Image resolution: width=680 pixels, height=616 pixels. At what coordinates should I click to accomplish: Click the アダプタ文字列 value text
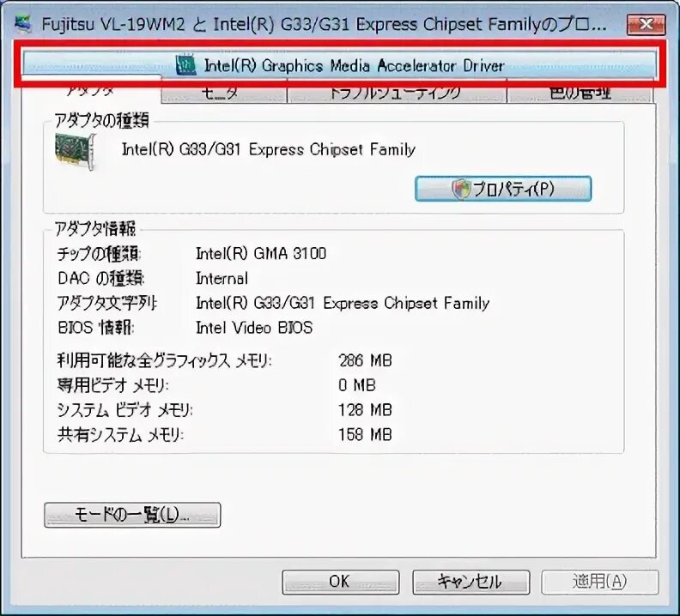click(343, 303)
